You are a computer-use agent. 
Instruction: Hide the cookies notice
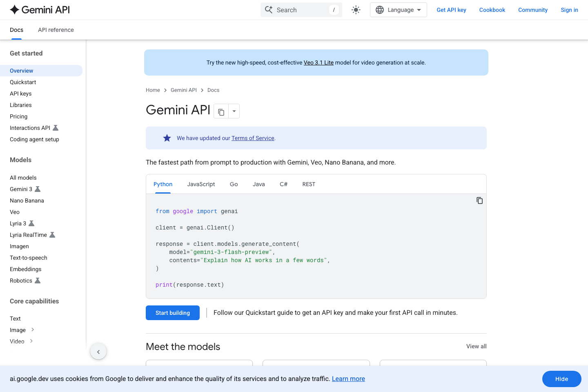coord(561,379)
